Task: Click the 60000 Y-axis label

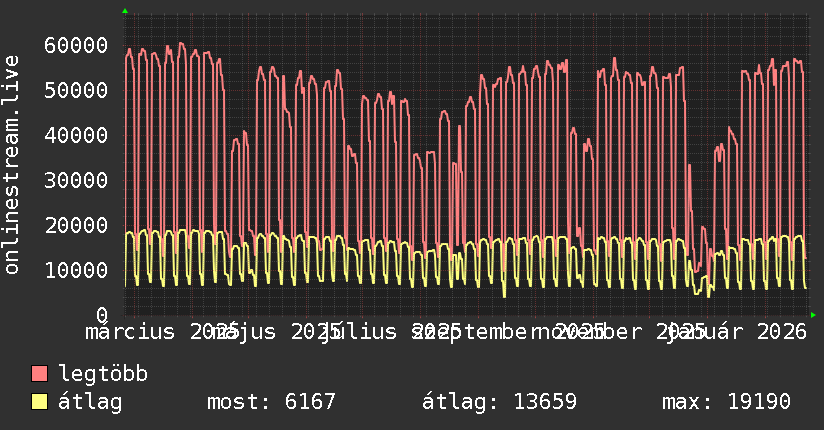Action: click(x=76, y=45)
